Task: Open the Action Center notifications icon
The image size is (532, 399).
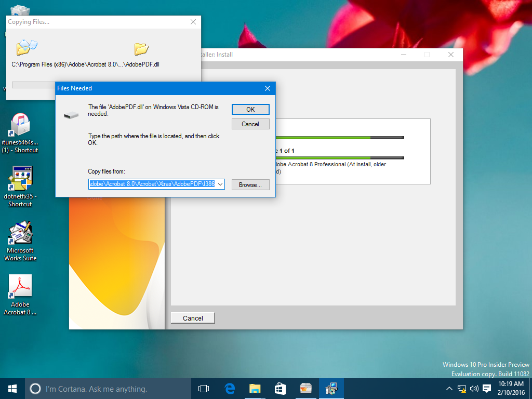Action: 487,389
